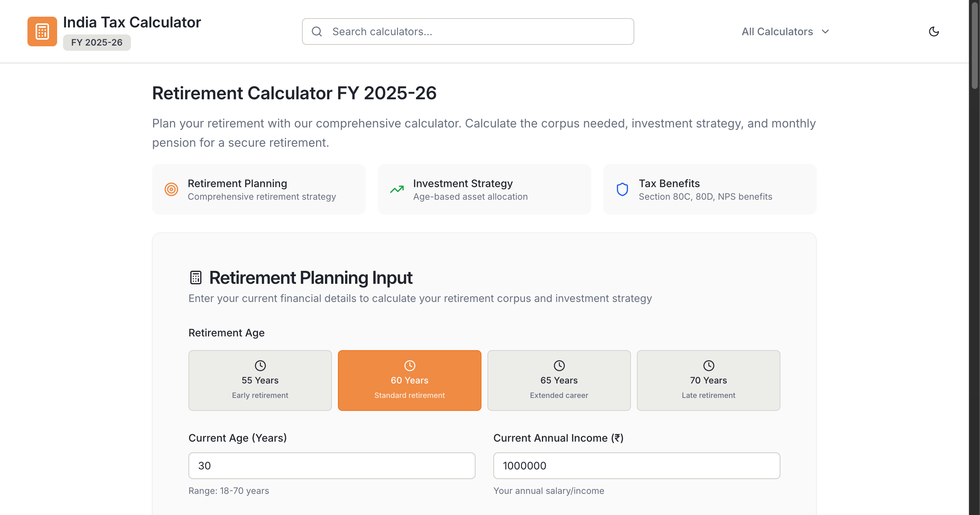Click the Investment Strategy trending arrow icon
This screenshot has height=515, width=980.
[x=397, y=189]
